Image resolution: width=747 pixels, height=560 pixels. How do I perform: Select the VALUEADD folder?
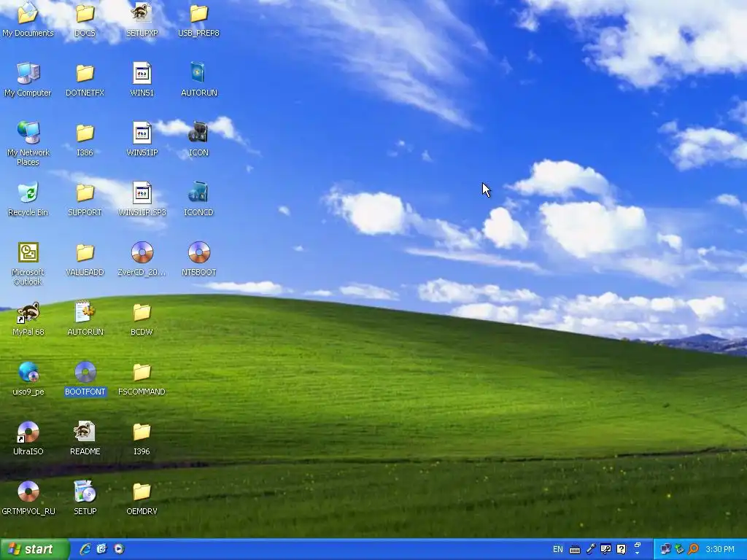[85, 259]
